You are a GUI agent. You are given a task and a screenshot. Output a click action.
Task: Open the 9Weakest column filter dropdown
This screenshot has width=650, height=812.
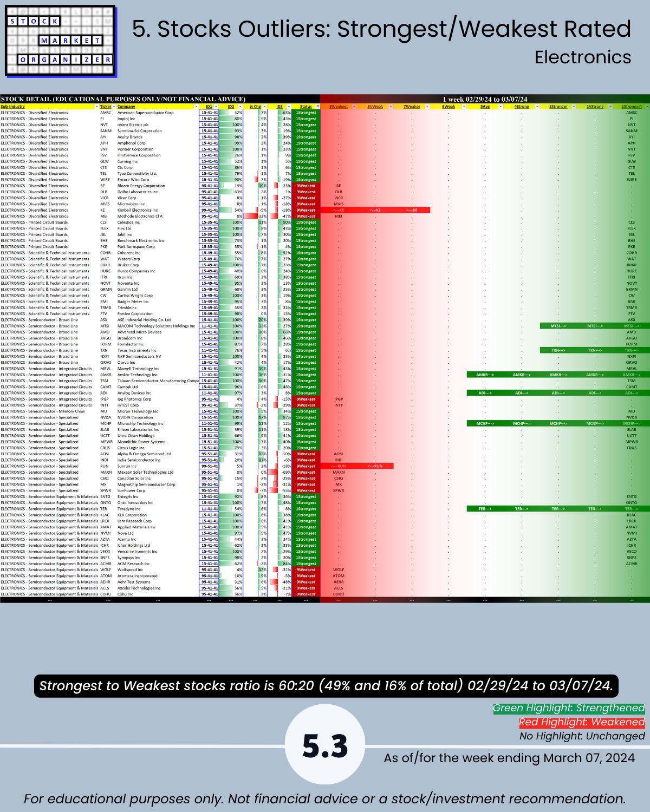354,107
